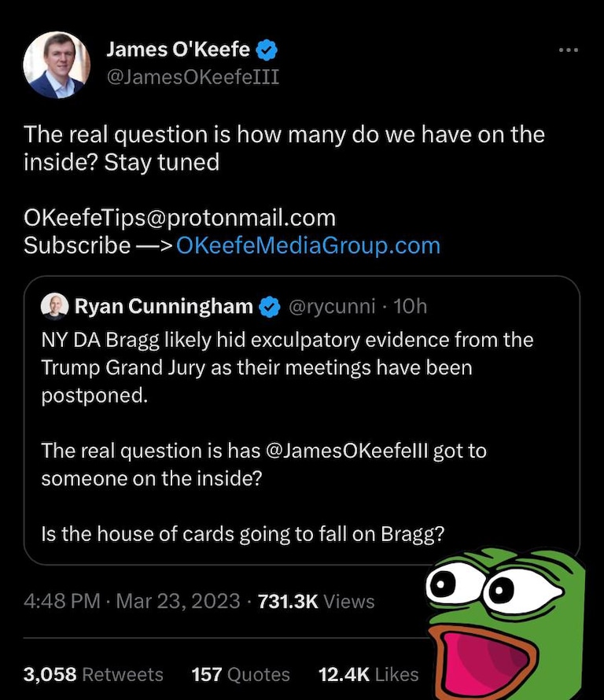
Task: Click Ryan Cunningham's small avatar
Action: tap(54, 307)
